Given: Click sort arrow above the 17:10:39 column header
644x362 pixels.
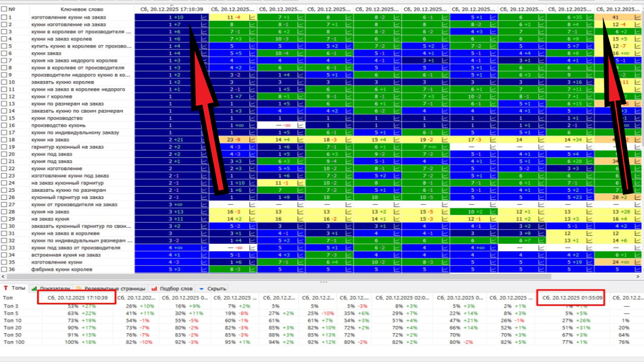Looking at the screenshot, I should click(171, 5).
